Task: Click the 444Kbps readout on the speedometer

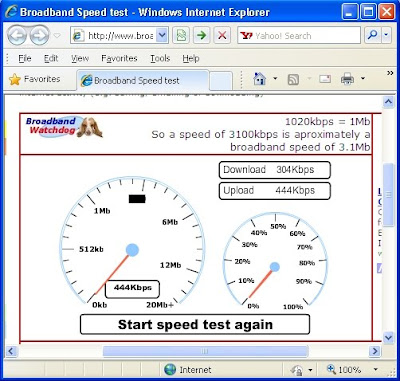Action: coord(132,289)
